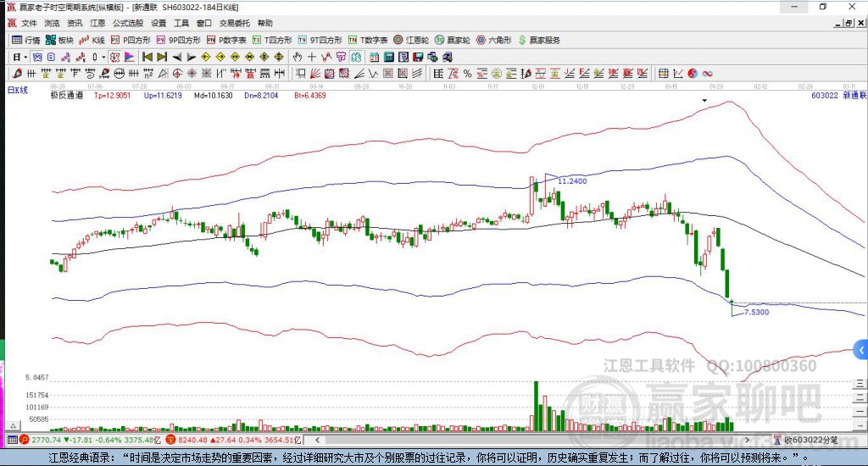Image resolution: width=868 pixels, height=466 pixels.
Task: Select the percent retracement tool
Action: (x=468, y=73)
